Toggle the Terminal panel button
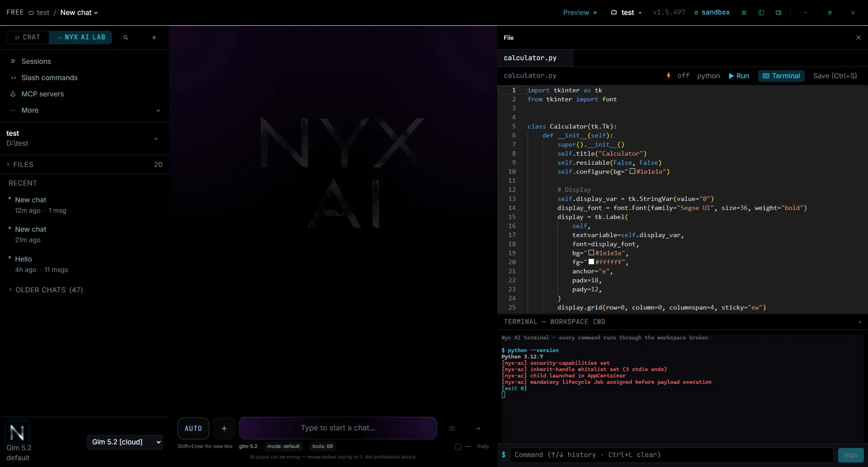The width and height of the screenshot is (868, 467). [781, 76]
